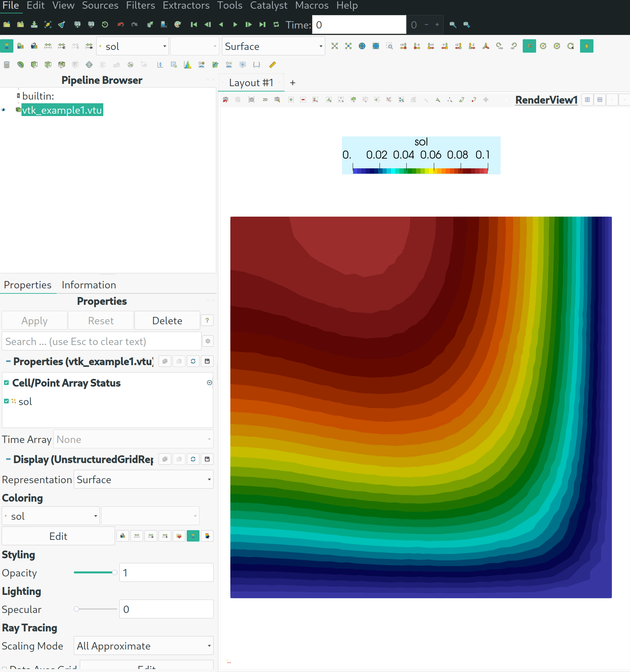The height and width of the screenshot is (672, 630).
Task: Click the Edit color map button
Action: 58,536
